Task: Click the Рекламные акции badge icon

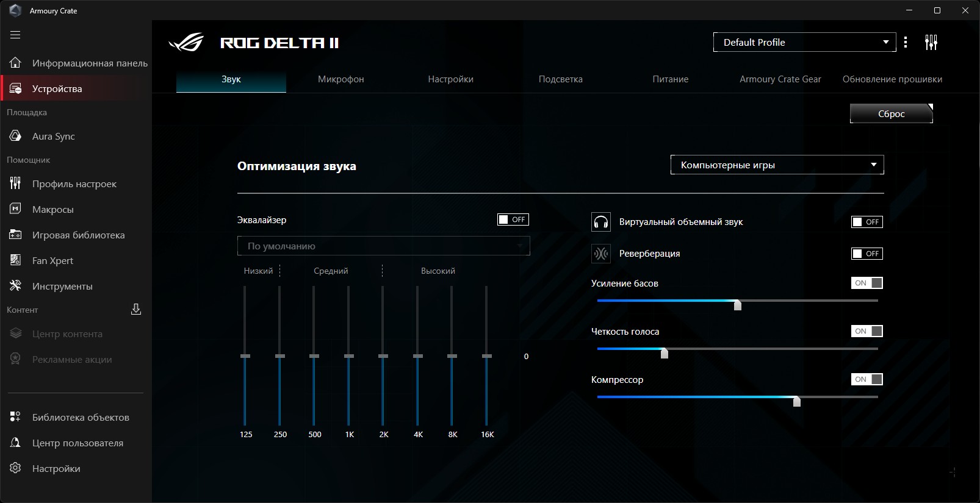Action: coord(15,359)
